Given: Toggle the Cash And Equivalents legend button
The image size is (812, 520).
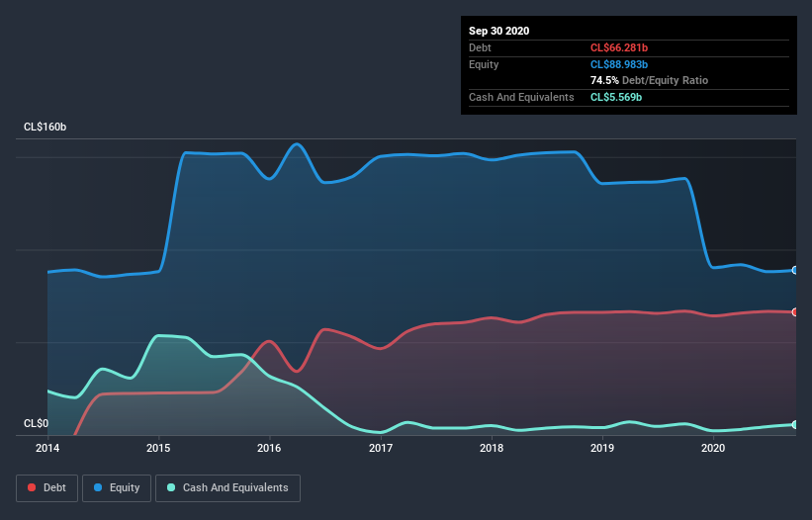Looking at the screenshot, I should [227, 488].
